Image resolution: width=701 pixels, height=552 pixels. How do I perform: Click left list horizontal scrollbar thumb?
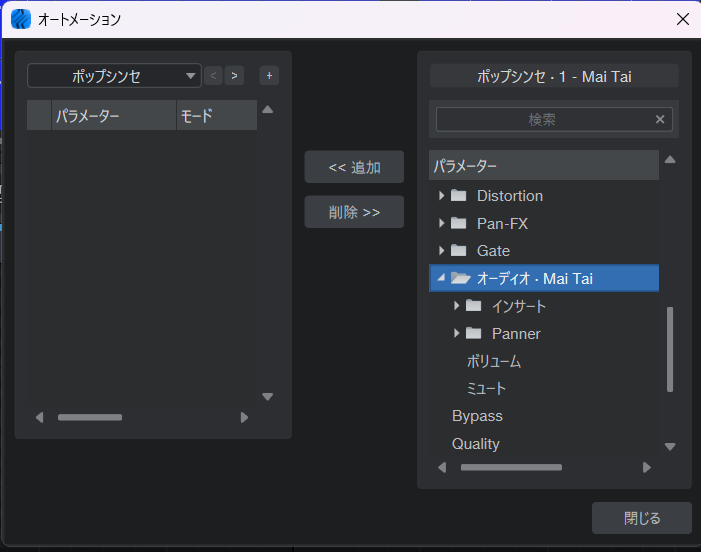[x=90, y=417]
